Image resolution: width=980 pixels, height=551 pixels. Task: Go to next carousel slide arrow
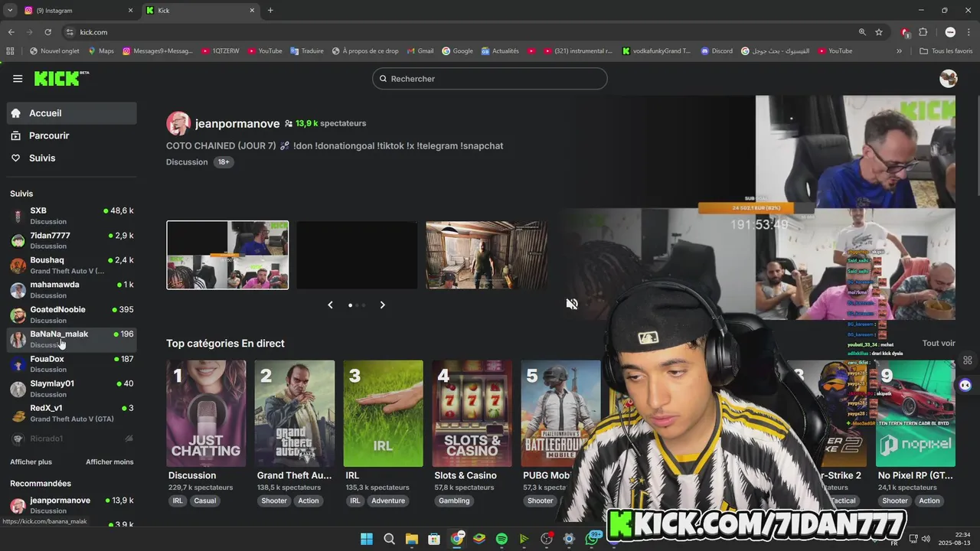click(382, 305)
